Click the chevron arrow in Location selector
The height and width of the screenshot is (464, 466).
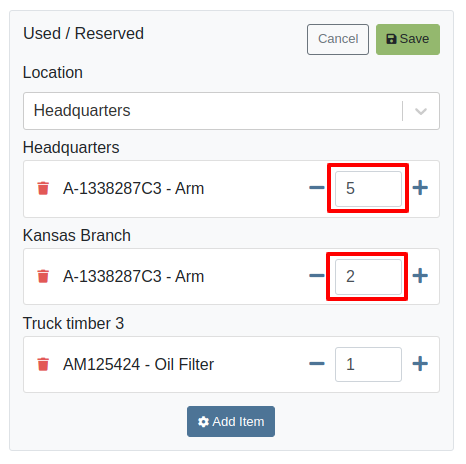tap(421, 111)
